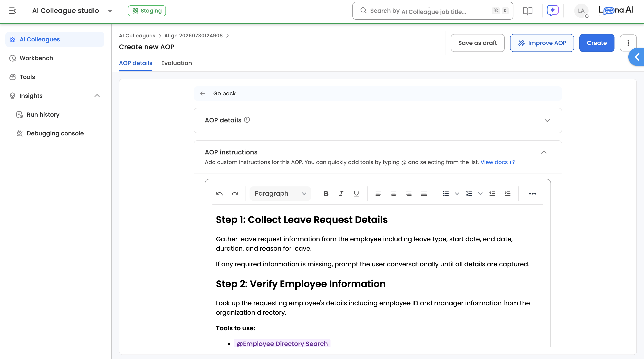The height and width of the screenshot is (359, 644).
Task: Click the Leena AI logo
Action: pos(616,10)
